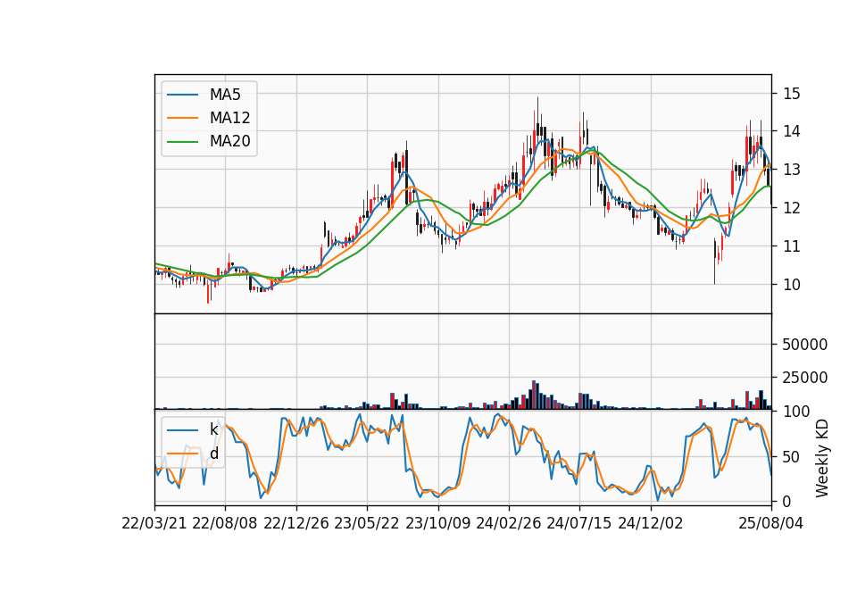Click the price axis value 12
Viewport: 857px width, 616px height.
pyautogui.click(x=792, y=208)
